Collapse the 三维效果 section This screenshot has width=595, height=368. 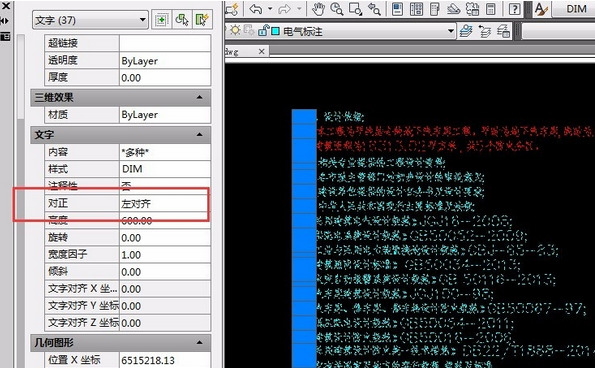tap(200, 98)
